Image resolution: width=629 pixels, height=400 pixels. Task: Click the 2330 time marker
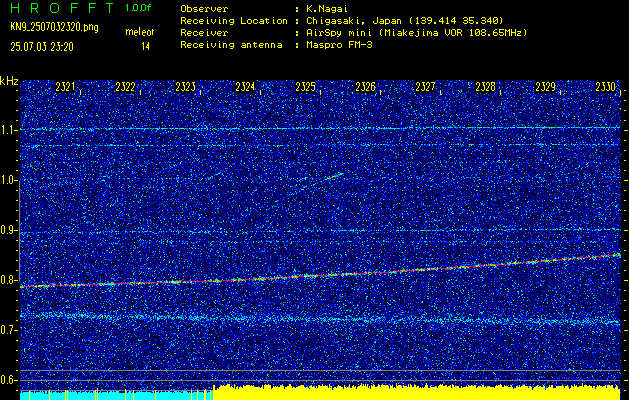pyautogui.click(x=606, y=87)
